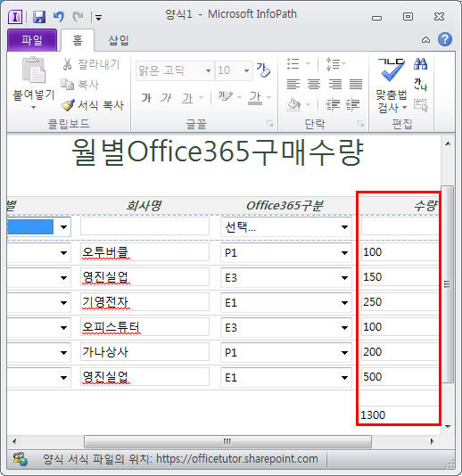Center align text
The width and height of the screenshot is (462, 476).
314,84
